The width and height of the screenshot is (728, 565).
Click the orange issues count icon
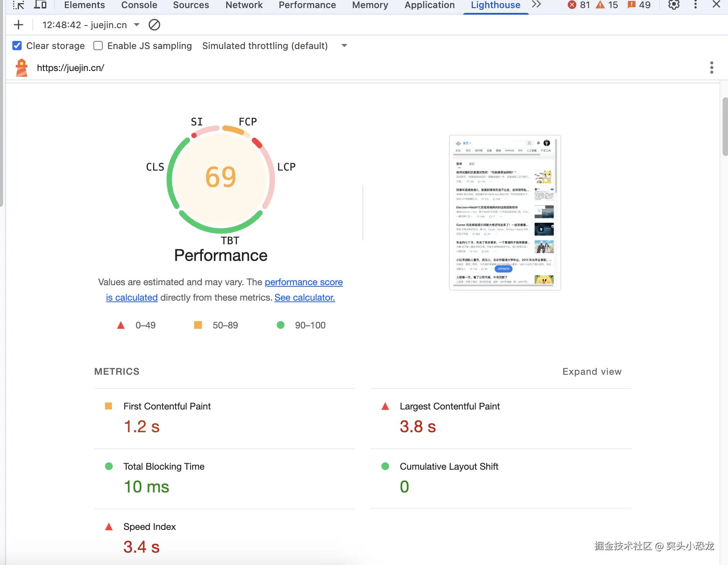coord(631,5)
